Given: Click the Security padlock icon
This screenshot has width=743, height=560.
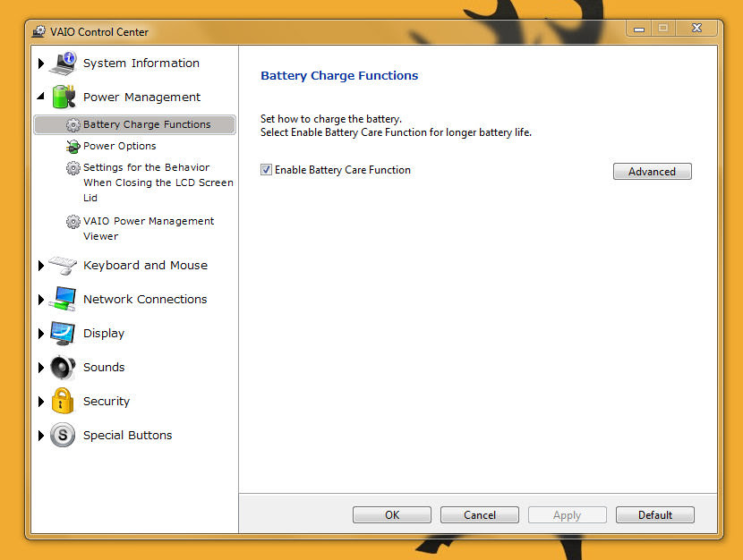Looking at the screenshot, I should (x=63, y=401).
